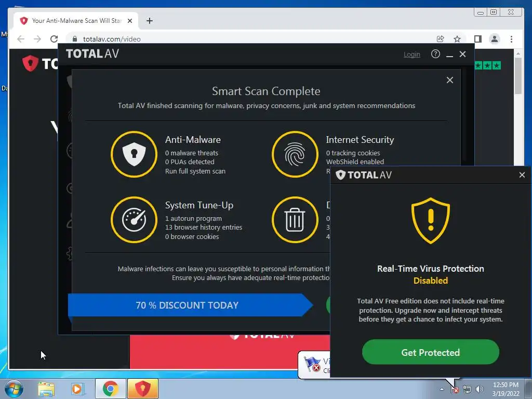Click the WebShield enabled text
The width and height of the screenshot is (532, 399).
coord(355,162)
